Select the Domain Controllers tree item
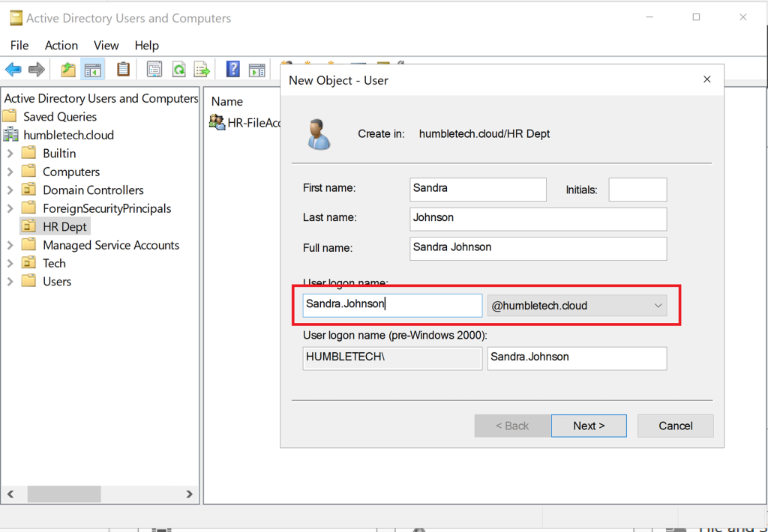 point(93,190)
